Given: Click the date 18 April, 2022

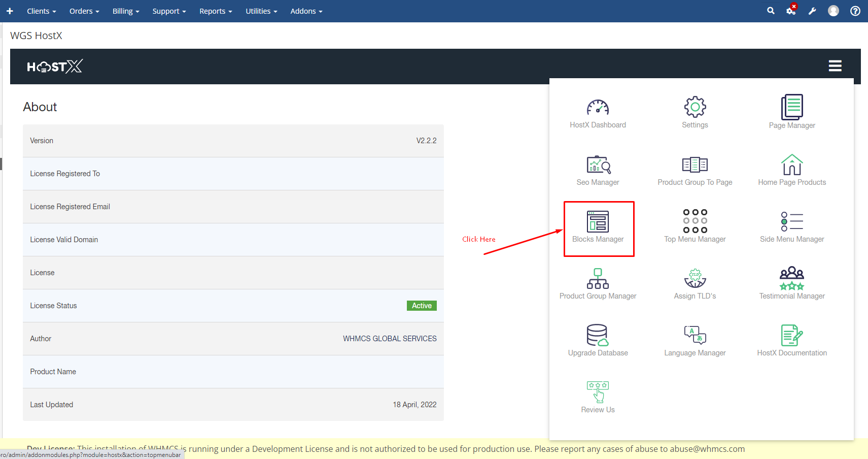Looking at the screenshot, I should (x=414, y=405).
